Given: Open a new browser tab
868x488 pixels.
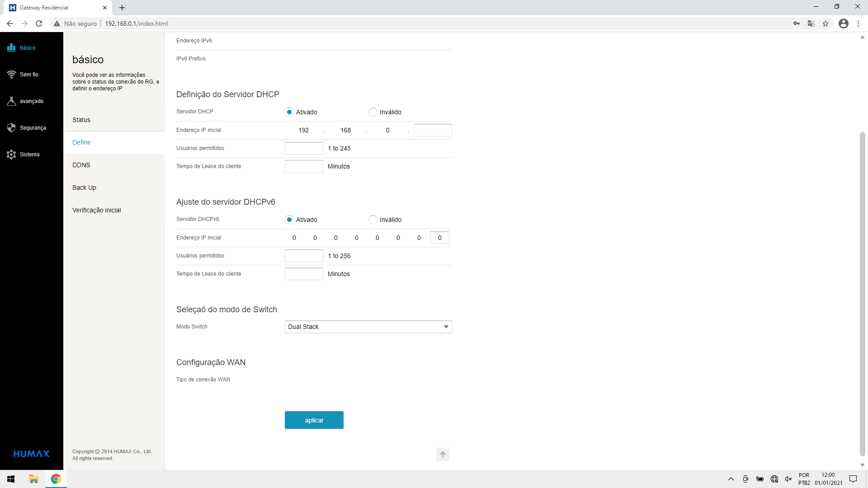Looking at the screenshot, I should click(x=122, y=8).
